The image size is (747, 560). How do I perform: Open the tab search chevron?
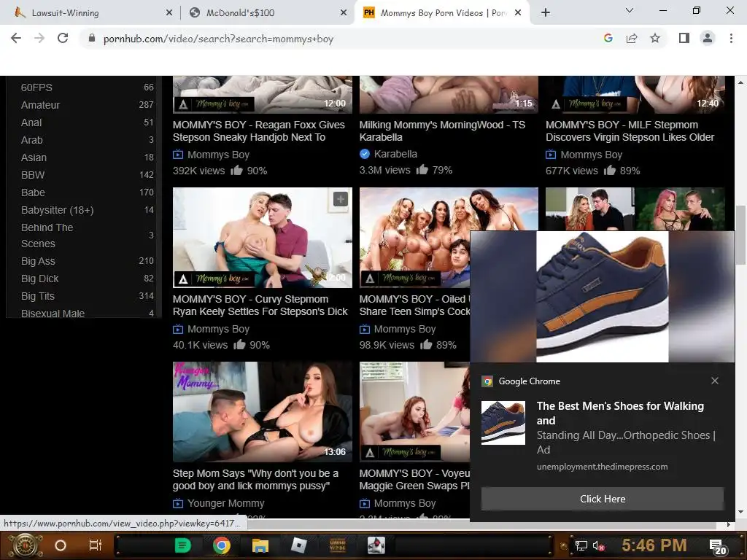[629, 10]
